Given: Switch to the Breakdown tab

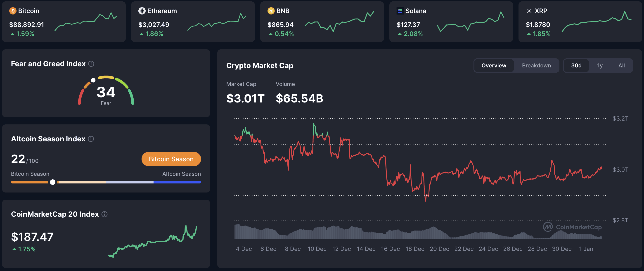Looking at the screenshot, I should click(x=537, y=65).
